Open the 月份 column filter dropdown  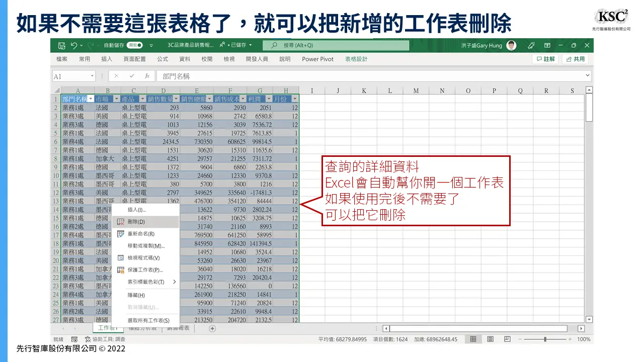pos(295,99)
